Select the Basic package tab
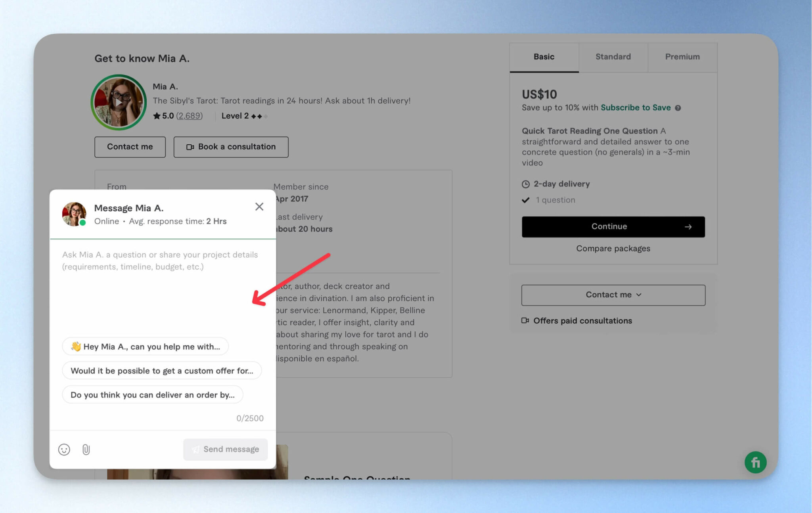 (x=544, y=57)
